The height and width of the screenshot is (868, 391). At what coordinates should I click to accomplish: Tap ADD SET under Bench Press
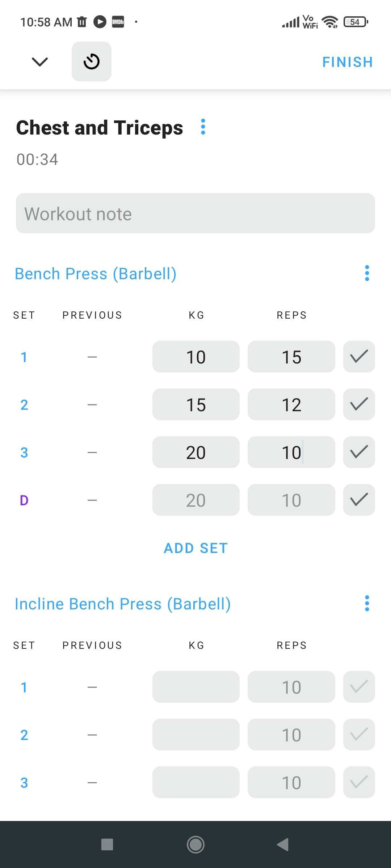195,548
